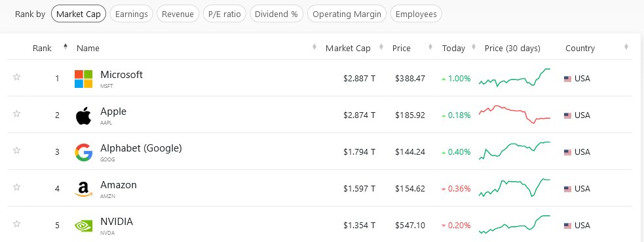The height and width of the screenshot is (242, 644).
Task: Click the Microsoft logo icon
Action: click(83, 79)
